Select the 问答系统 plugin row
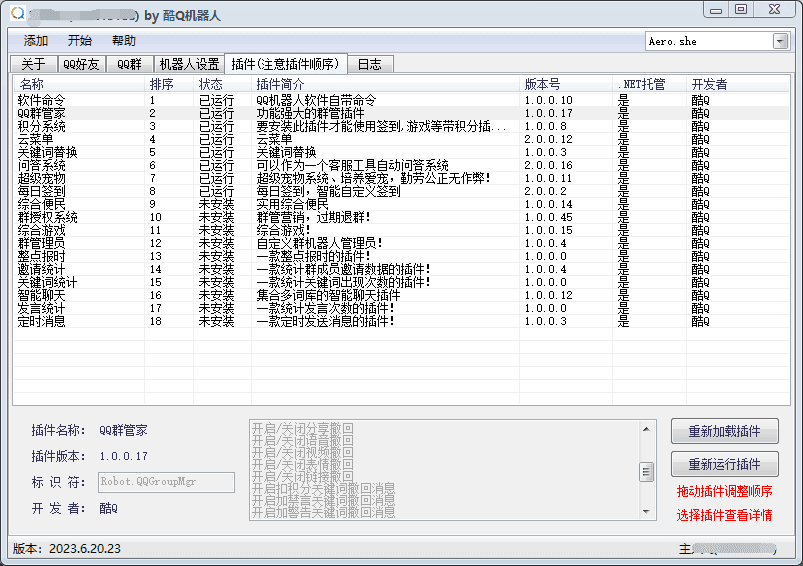 [402, 165]
